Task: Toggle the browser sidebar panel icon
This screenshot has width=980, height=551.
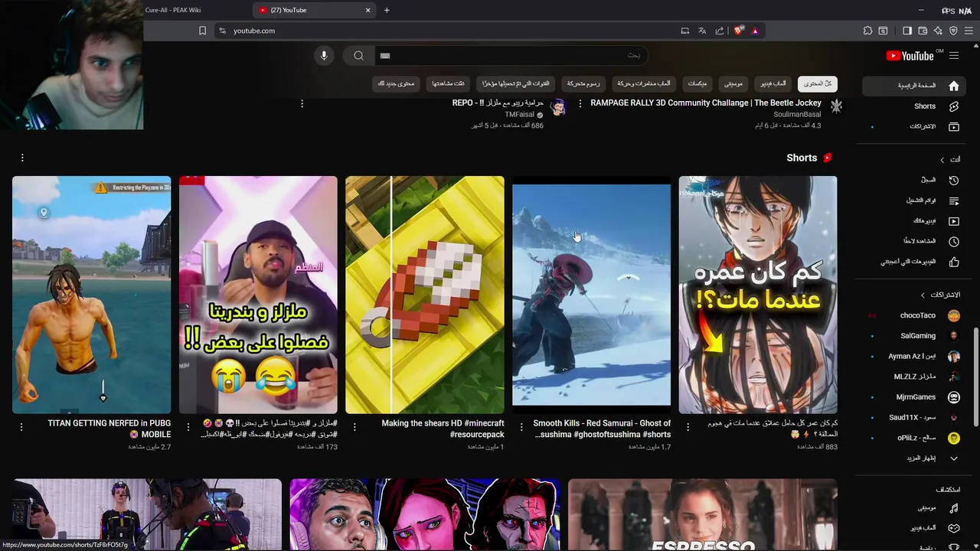Action: [x=907, y=31]
